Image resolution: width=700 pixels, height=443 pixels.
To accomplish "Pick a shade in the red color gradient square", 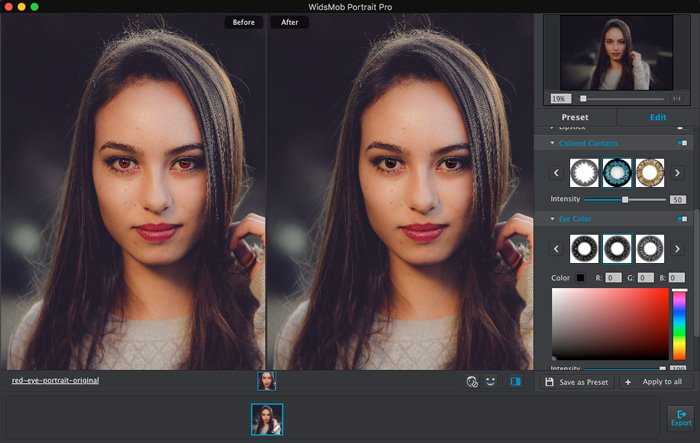I will point(610,324).
